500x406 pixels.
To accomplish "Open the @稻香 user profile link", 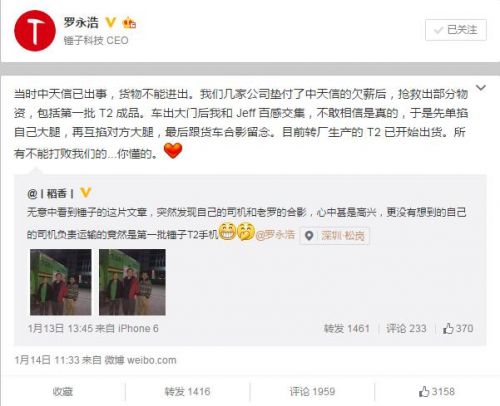I will (x=51, y=193).
